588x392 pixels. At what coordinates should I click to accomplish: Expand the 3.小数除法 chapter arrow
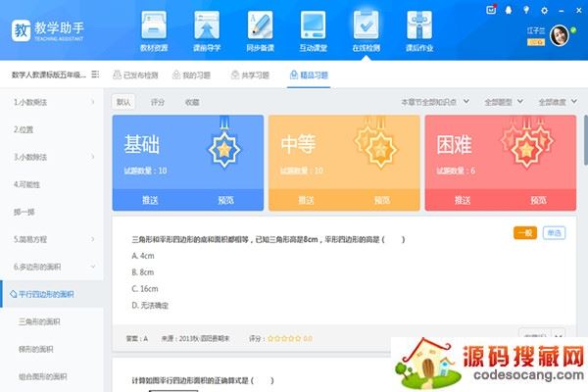click(x=93, y=157)
